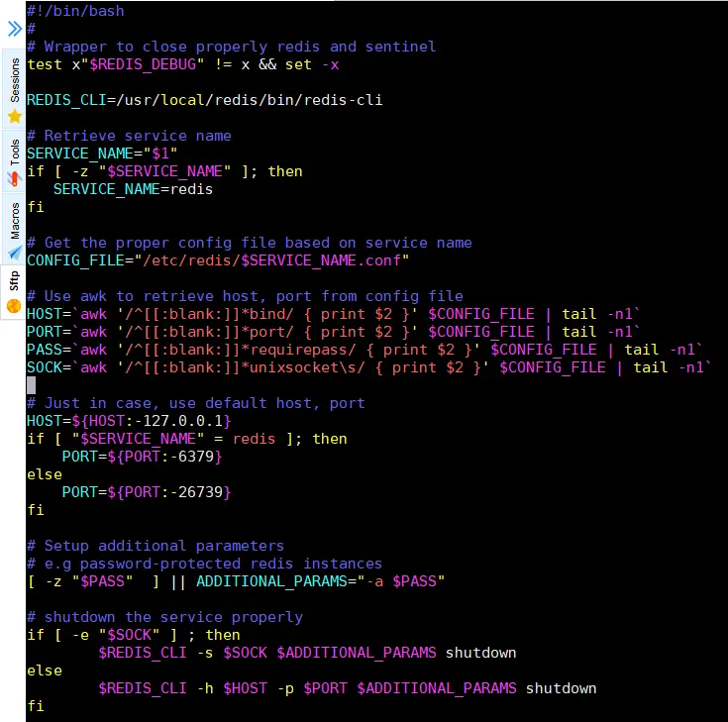This screenshot has width=728, height=722.
Task: Click the 'PORT=`awk' port line
Action: (334, 332)
